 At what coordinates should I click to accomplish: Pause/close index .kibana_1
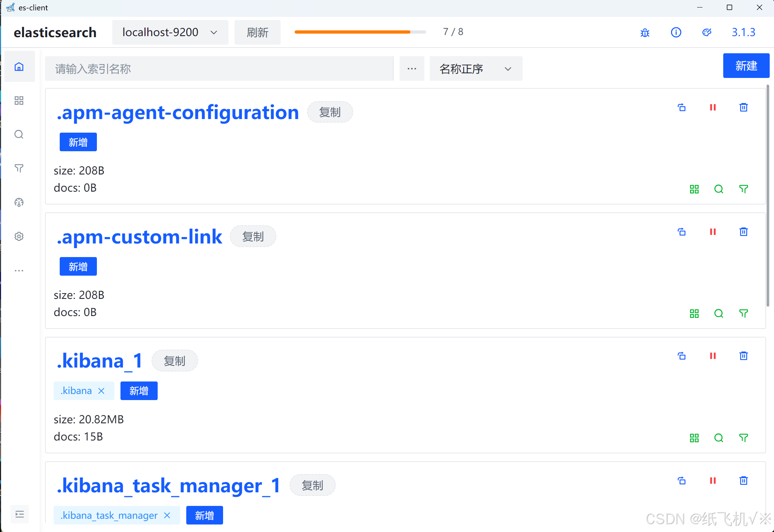click(713, 356)
